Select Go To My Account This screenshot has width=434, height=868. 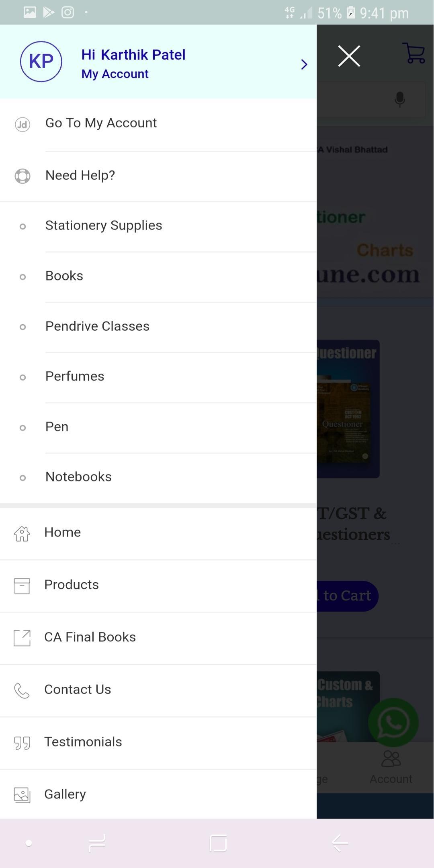point(101,123)
